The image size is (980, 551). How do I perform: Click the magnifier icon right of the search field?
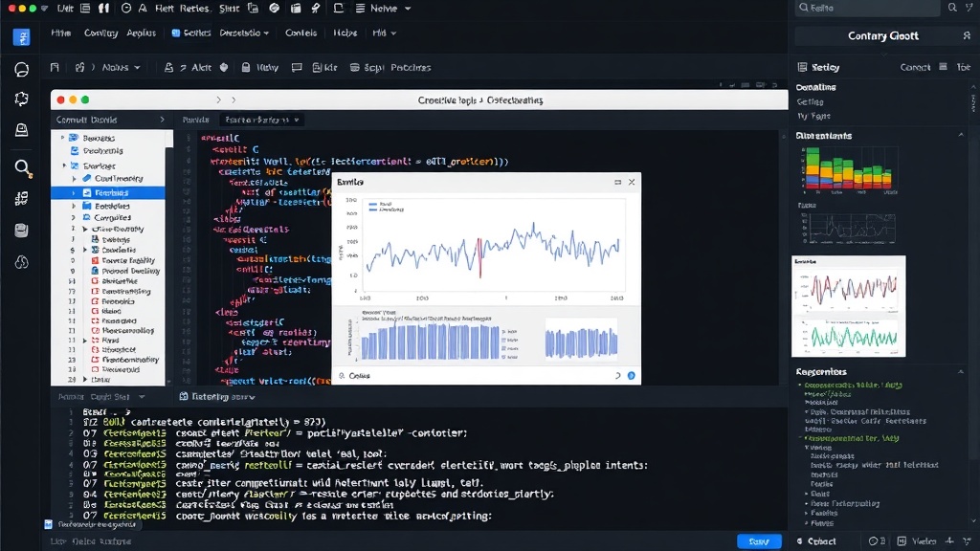(x=952, y=8)
